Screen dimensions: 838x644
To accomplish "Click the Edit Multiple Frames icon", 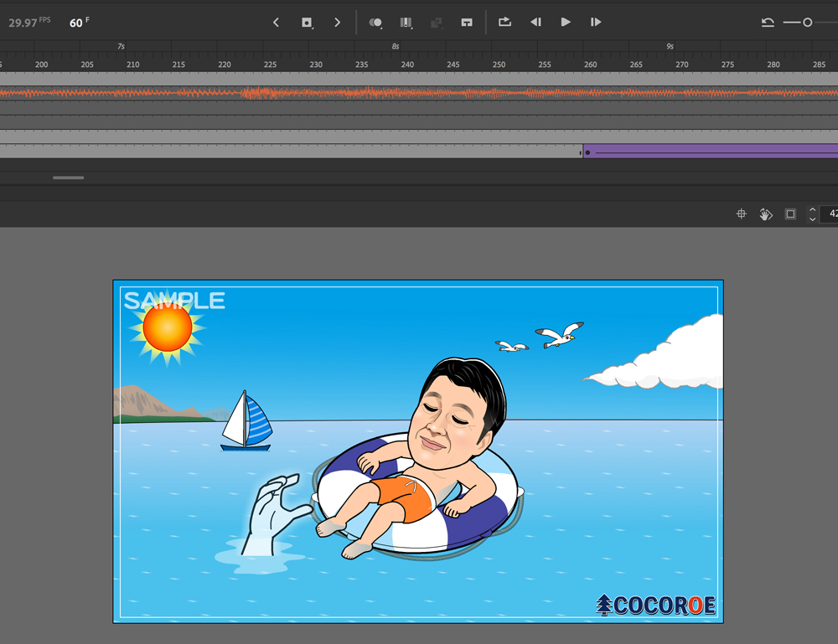I will tap(406, 23).
